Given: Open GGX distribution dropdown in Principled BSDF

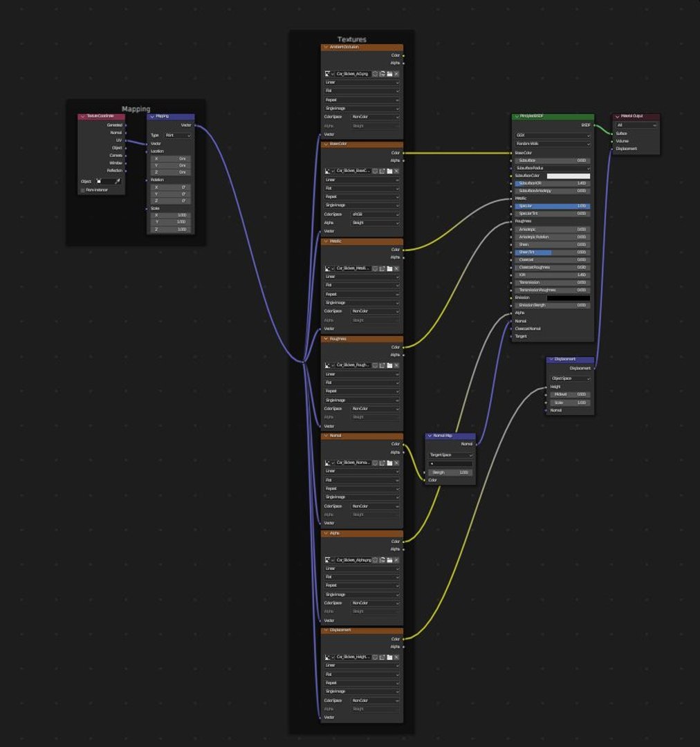Looking at the screenshot, I should click(553, 136).
